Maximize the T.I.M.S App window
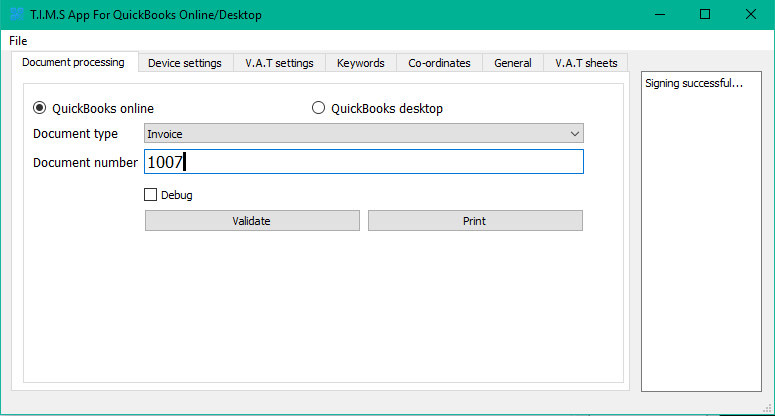Viewport: 775px width, 416px height. (705, 14)
